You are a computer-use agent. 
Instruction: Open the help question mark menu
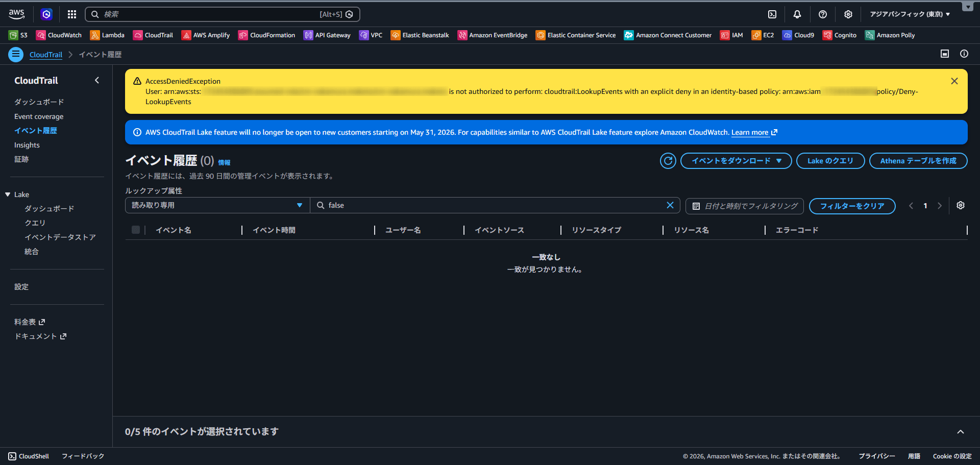[x=823, y=14]
